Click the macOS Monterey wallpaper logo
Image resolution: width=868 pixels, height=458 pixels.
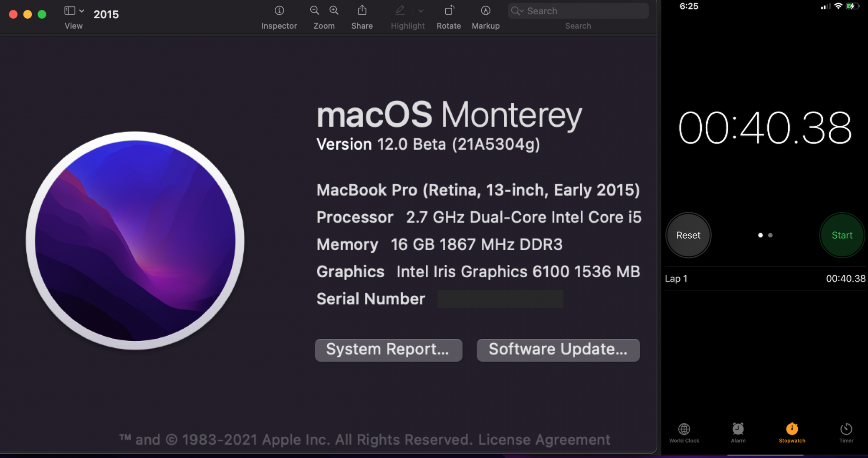135,241
